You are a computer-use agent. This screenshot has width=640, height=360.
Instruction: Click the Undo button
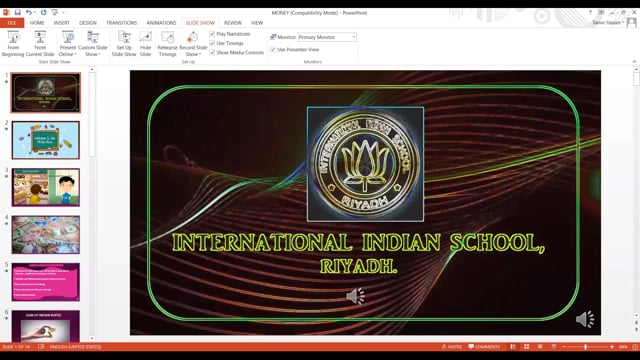(x=29, y=13)
